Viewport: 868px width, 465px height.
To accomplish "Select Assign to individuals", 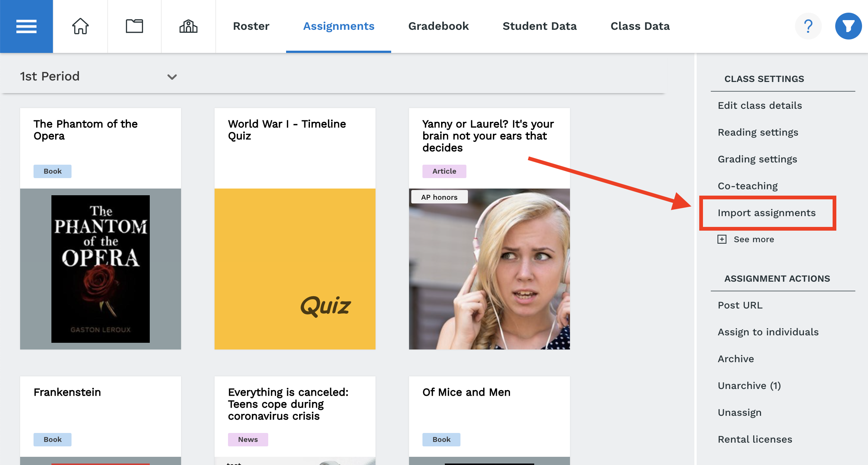I will (x=768, y=332).
